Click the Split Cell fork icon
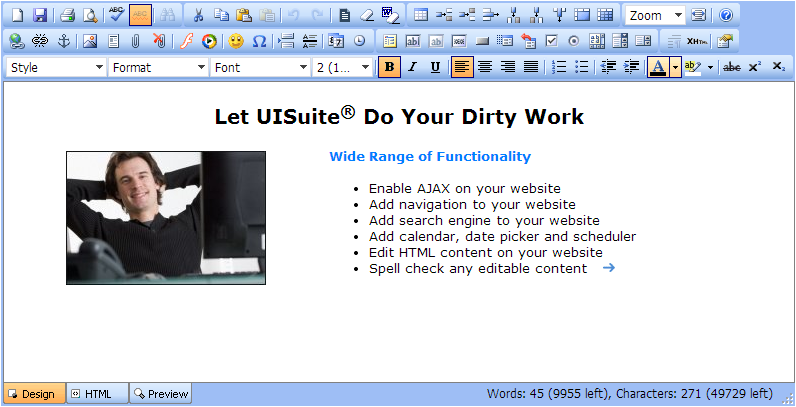Screen dimensions: 796x407 click(x=559, y=15)
